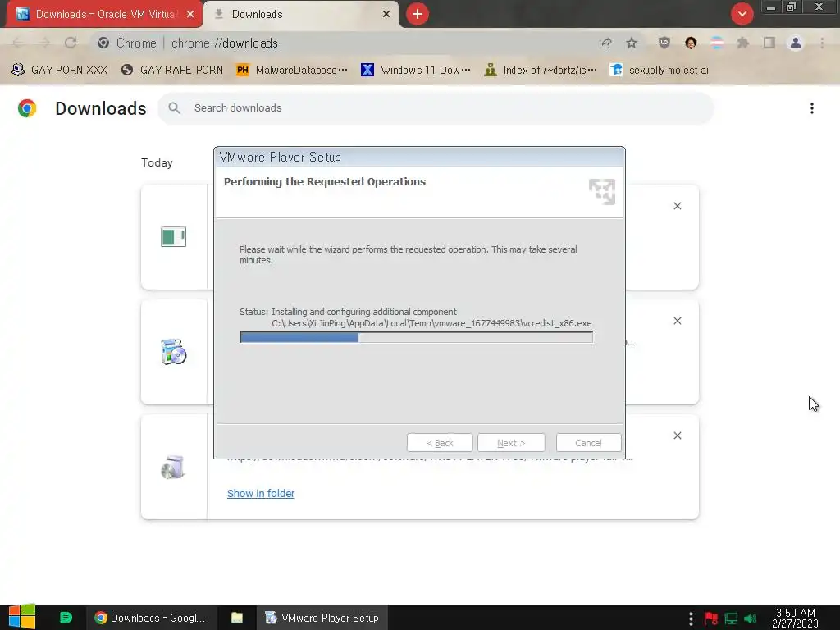Click the browser forward arrow

click(44, 43)
